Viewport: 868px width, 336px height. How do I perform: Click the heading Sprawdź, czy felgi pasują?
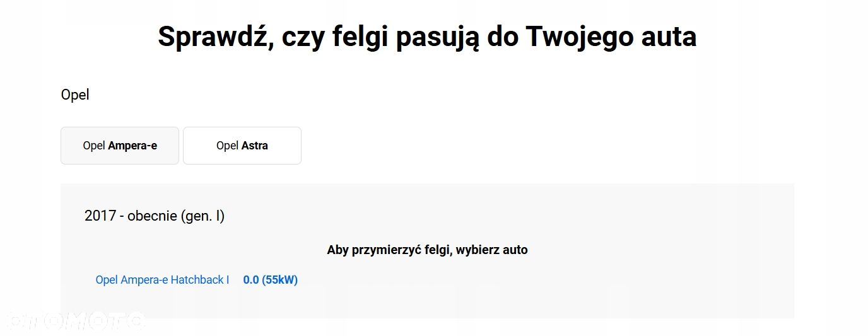point(427,37)
